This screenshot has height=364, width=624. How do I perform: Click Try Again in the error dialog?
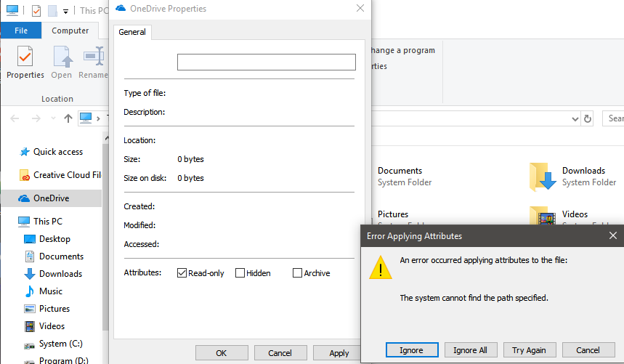coord(530,350)
